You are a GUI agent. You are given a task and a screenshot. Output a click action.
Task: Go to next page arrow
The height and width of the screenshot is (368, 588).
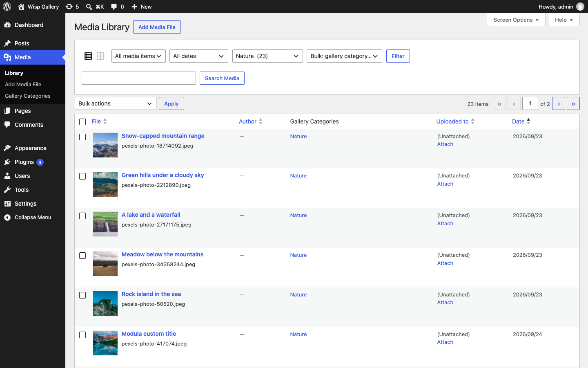pyautogui.click(x=559, y=103)
